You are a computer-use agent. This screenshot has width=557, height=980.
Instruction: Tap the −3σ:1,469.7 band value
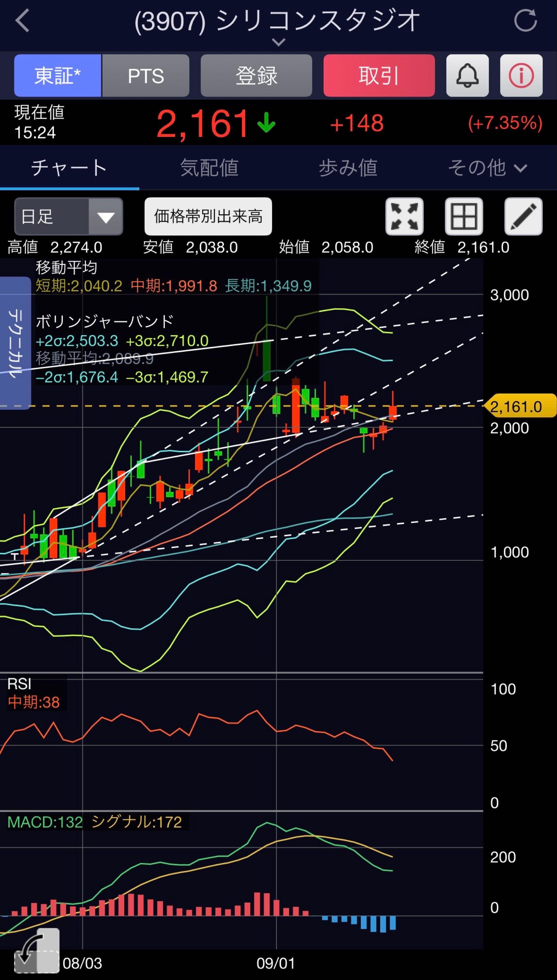click(167, 377)
